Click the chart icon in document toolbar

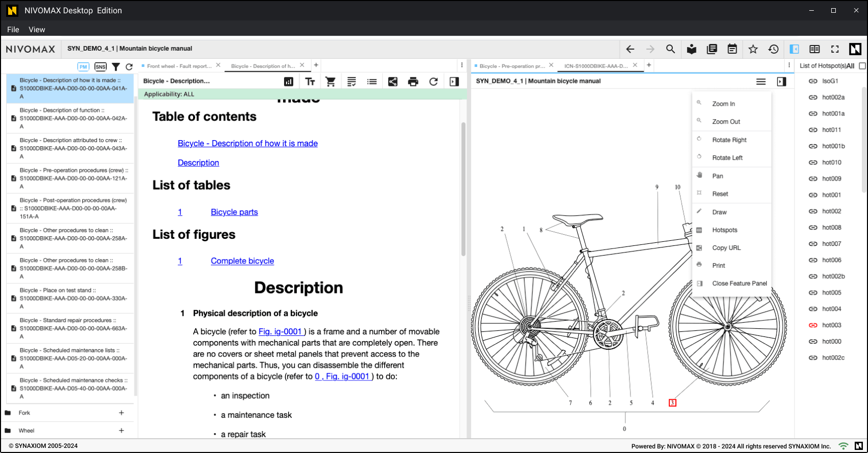point(289,82)
